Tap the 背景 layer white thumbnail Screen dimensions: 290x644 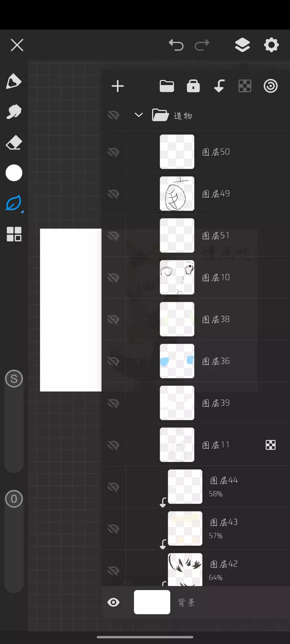click(x=152, y=602)
